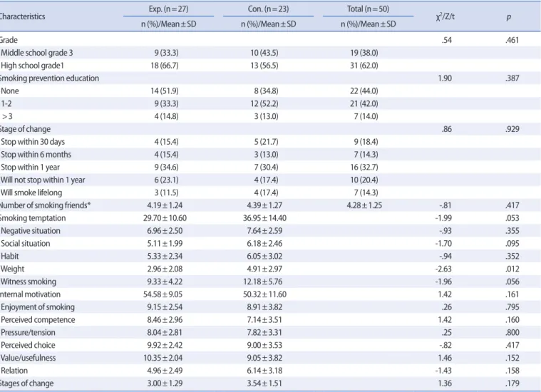Click the 'Stage of change' row label

[x=25, y=129]
